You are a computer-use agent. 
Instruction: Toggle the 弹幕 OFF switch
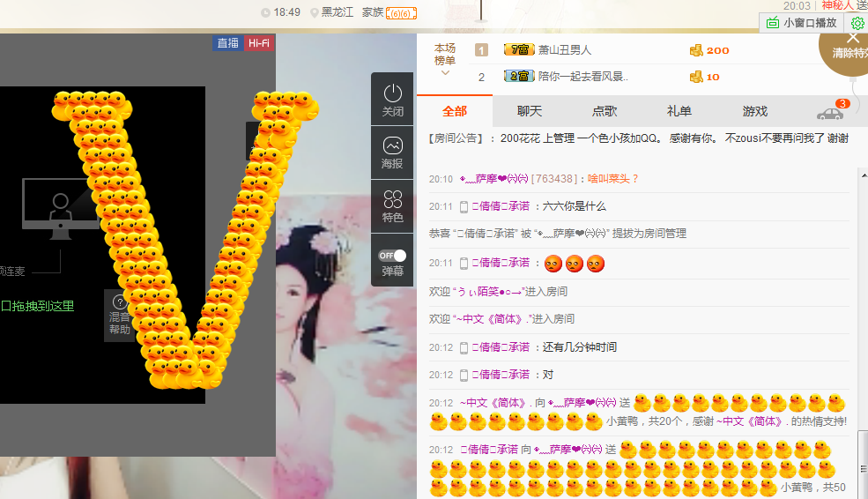click(392, 256)
